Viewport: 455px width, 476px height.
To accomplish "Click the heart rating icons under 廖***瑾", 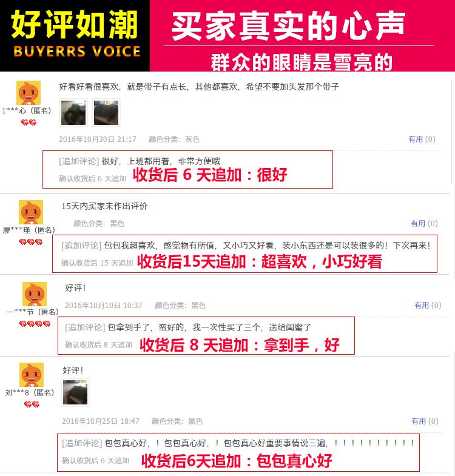I will [x=31, y=242].
